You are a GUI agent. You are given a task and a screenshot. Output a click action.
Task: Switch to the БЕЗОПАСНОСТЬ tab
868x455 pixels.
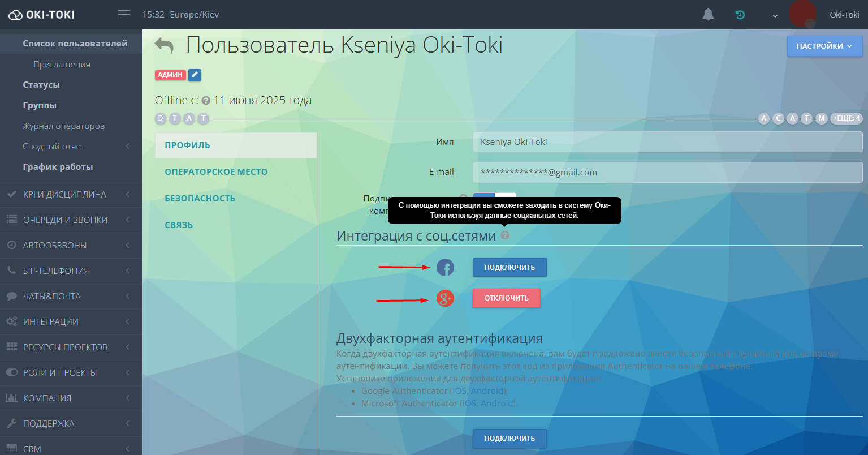(x=236, y=199)
